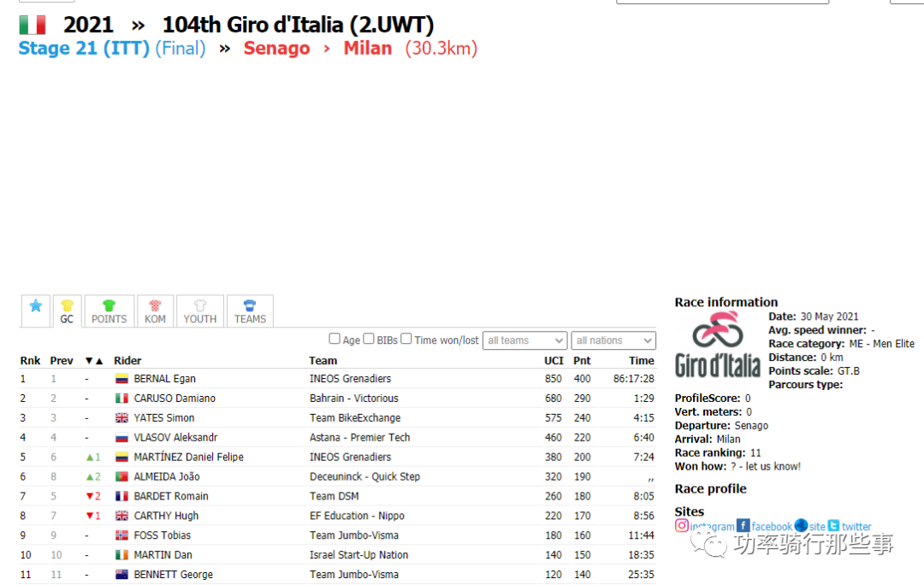Image resolution: width=924 pixels, height=585 pixels.
Task: Open Team BikeExchange page
Action: click(355, 417)
